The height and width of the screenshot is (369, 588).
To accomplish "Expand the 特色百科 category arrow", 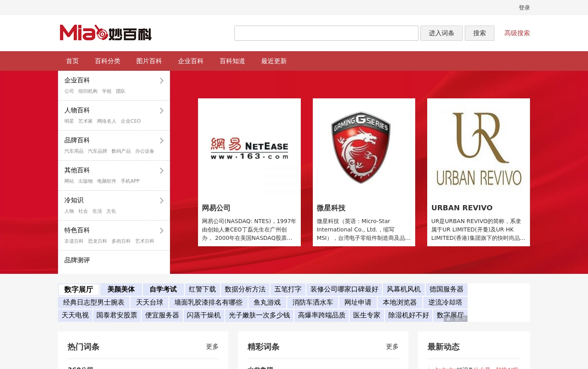I will pyautogui.click(x=162, y=231).
